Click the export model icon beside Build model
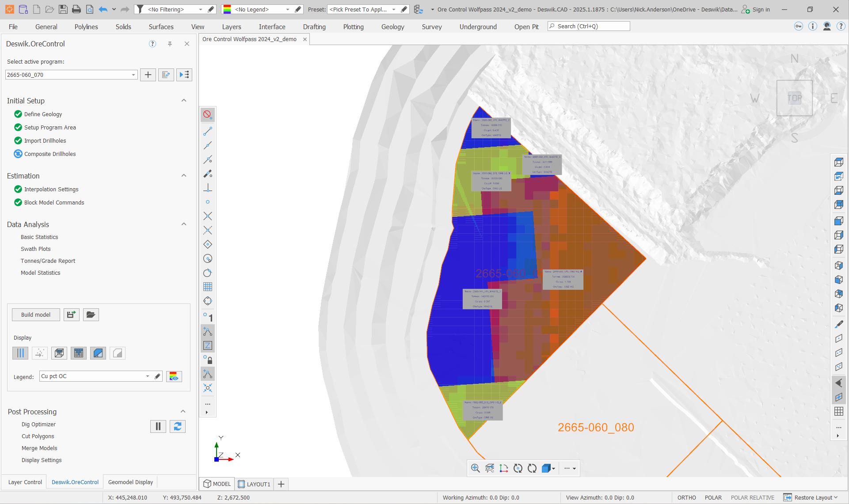849x504 pixels. [71, 315]
